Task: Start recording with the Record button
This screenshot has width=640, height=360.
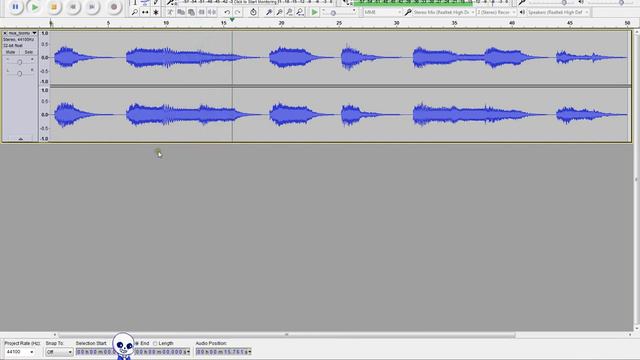Action: 114,7
